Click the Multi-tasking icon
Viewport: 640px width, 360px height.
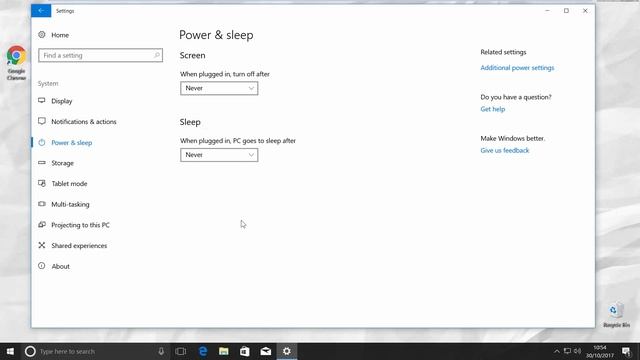point(42,204)
